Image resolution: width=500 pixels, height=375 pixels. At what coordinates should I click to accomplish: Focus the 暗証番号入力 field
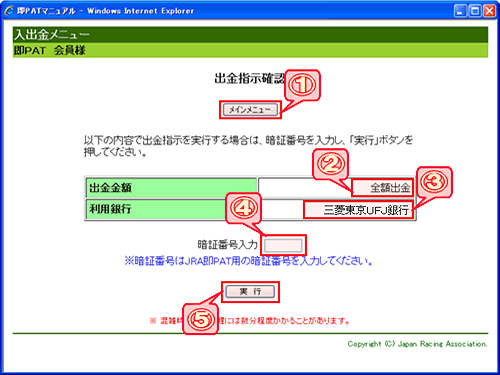pyautogui.click(x=283, y=246)
